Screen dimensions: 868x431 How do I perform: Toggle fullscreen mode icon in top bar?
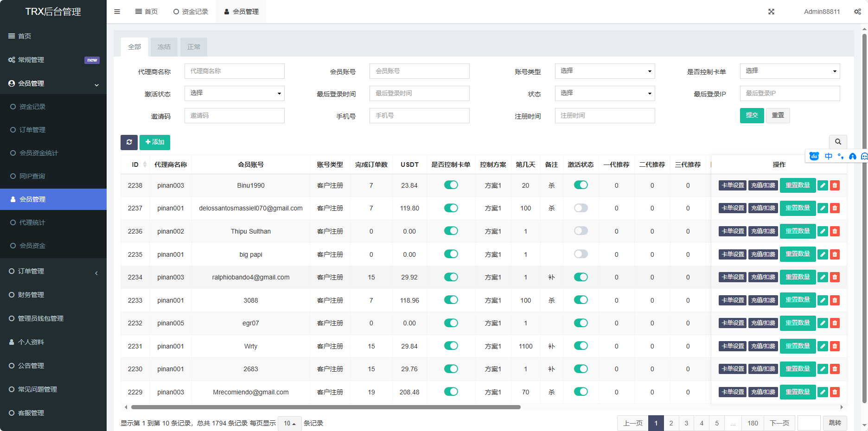coord(771,12)
